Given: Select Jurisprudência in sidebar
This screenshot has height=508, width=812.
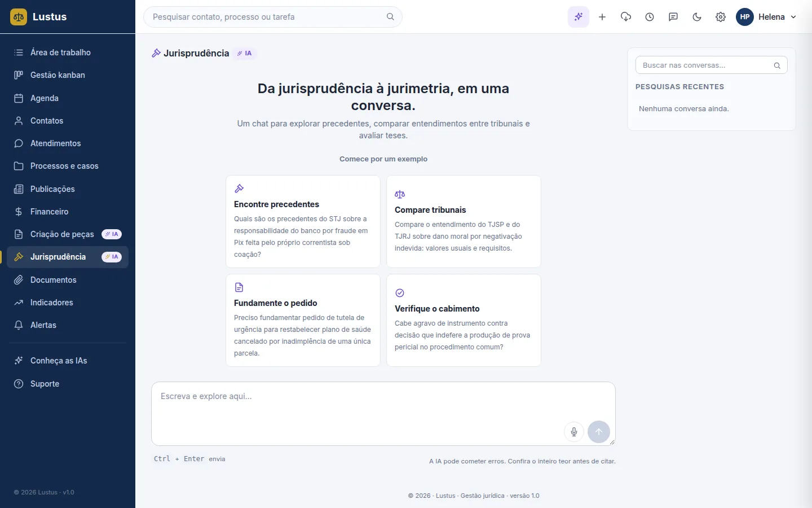Looking at the screenshot, I should (x=68, y=257).
